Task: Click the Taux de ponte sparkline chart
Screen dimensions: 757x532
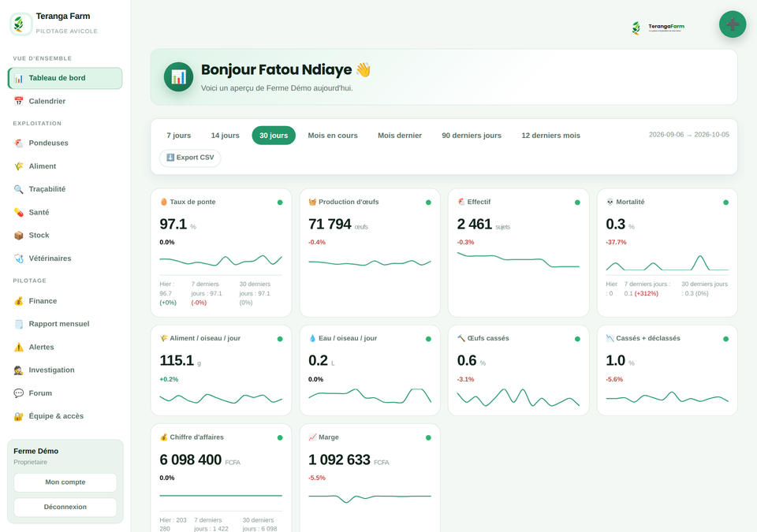Action: pos(221,261)
